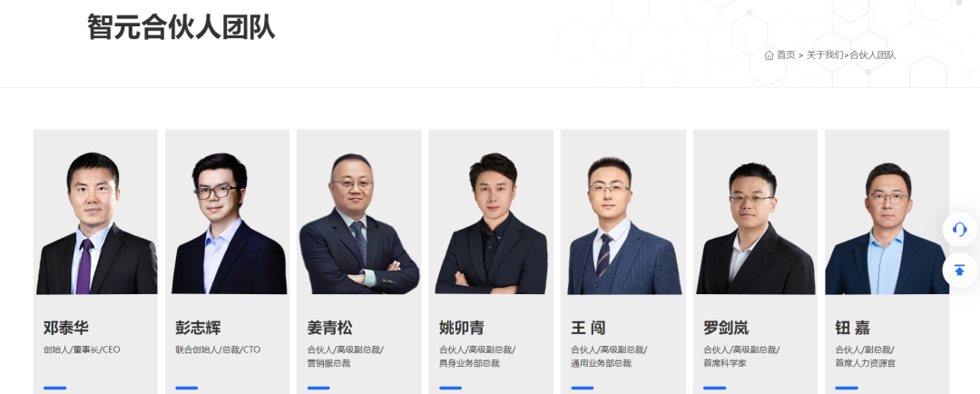The image size is (980, 394).
Task: Click the 合伙人团队 breadcrumb text
Action: point(873,55)
